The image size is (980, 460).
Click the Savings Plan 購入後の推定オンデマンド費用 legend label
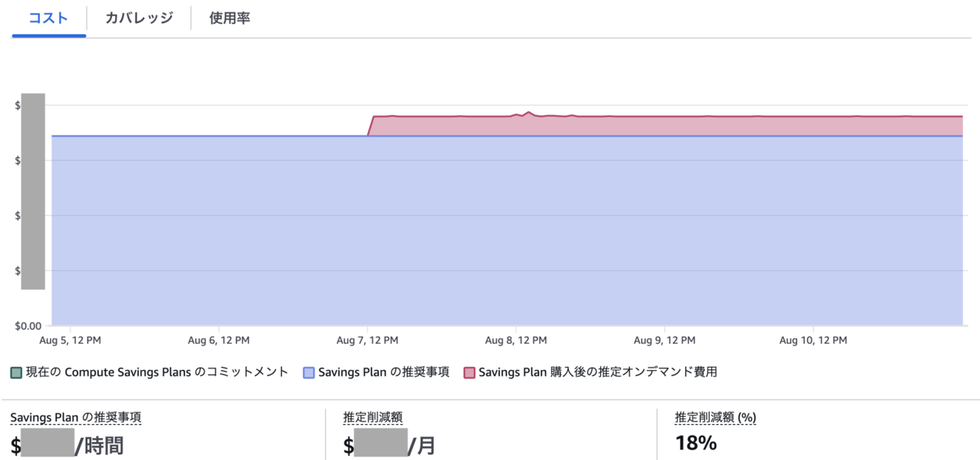[598, 372]
